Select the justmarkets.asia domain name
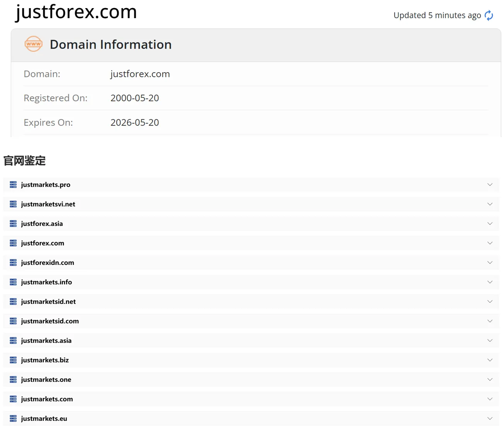 (46, 341)
